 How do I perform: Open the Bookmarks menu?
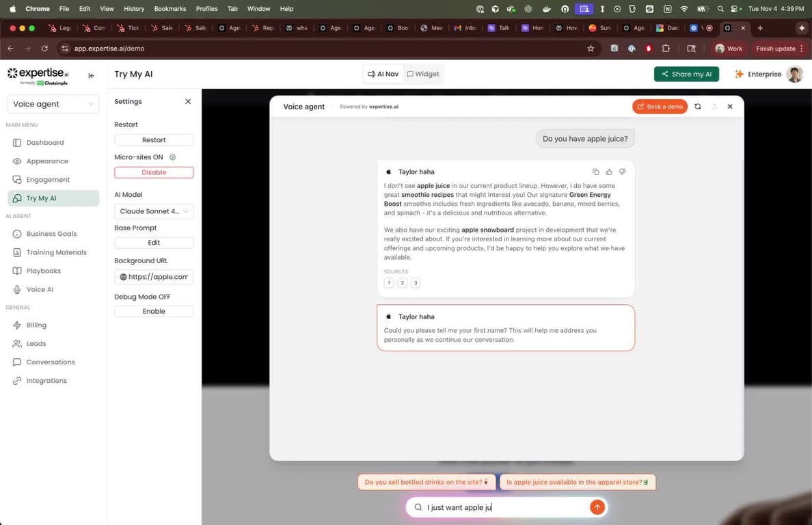170,9
